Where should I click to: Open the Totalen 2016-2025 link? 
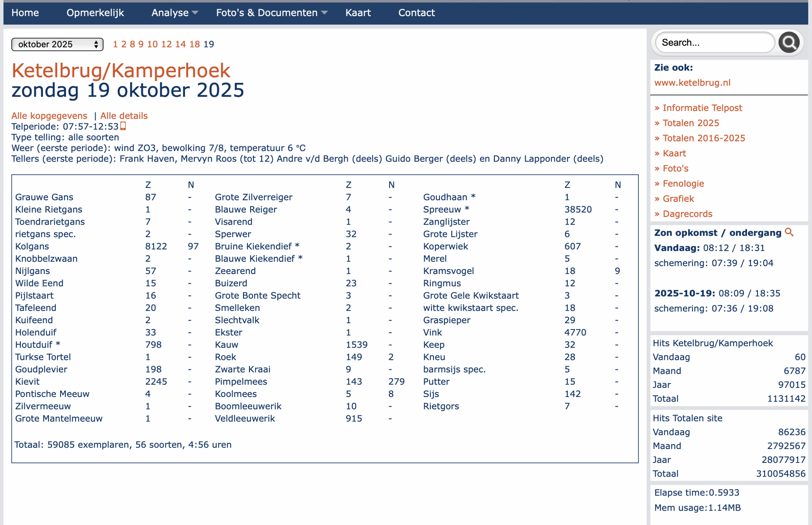click(x=704, y=138)
